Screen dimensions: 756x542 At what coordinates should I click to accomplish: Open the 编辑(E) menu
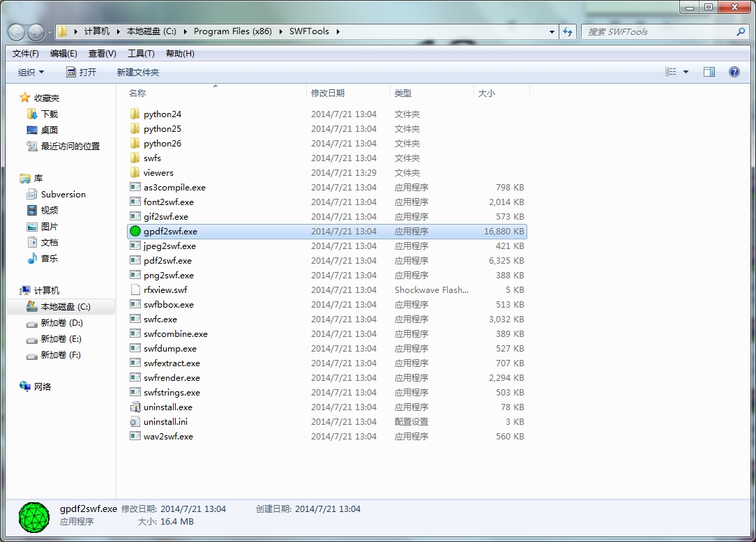(63, 54)
